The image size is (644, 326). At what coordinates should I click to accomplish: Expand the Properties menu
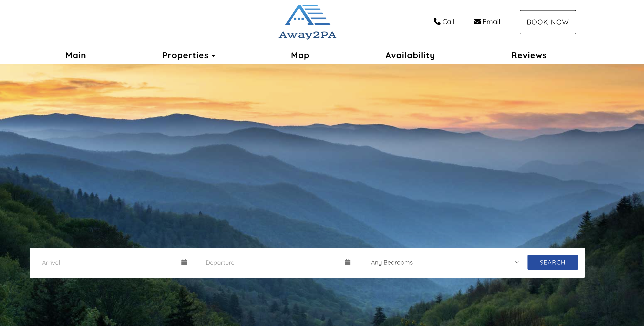189,56
